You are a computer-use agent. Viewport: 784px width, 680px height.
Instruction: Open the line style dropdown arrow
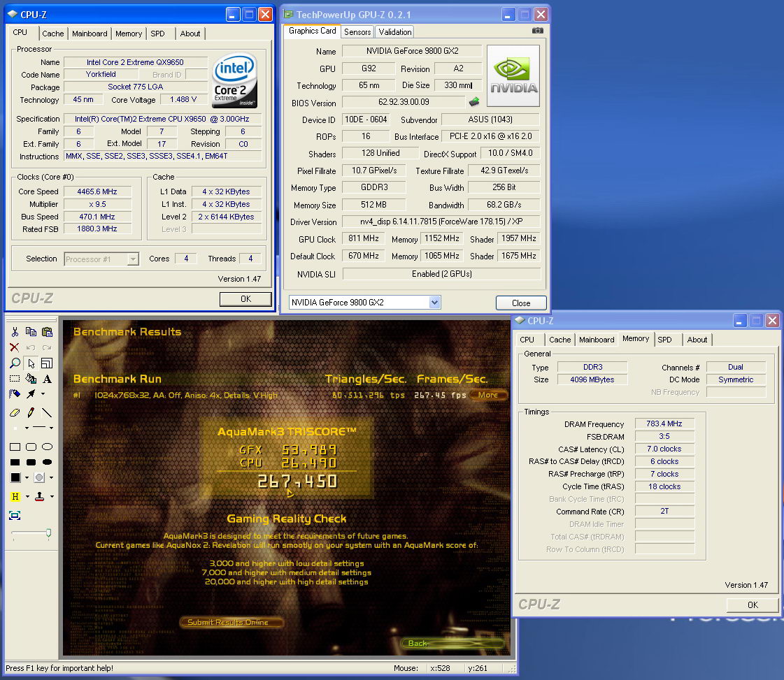coord(52,428)
